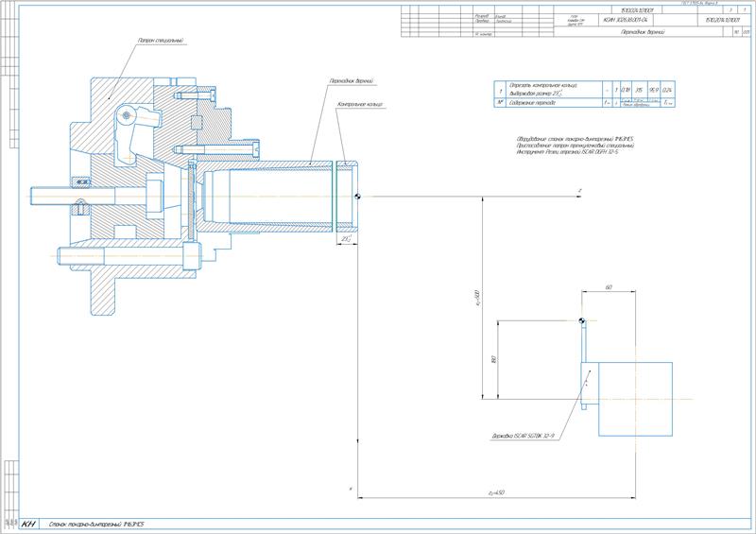Click the workpiece zero-point symbol on the axis

(356, 197)
